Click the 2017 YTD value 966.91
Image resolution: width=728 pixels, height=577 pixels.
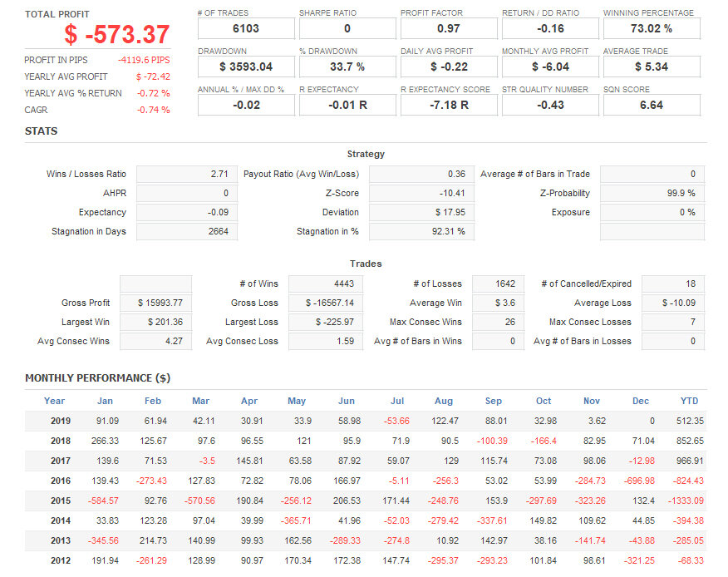[690, 461]
